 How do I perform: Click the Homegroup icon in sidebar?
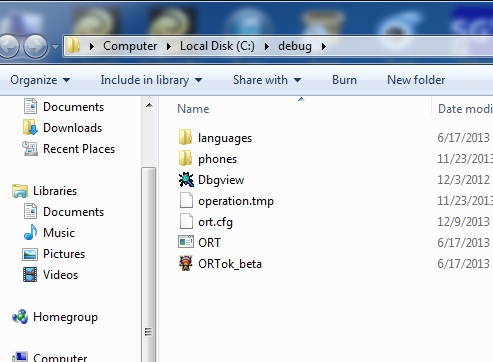point(20,317)
